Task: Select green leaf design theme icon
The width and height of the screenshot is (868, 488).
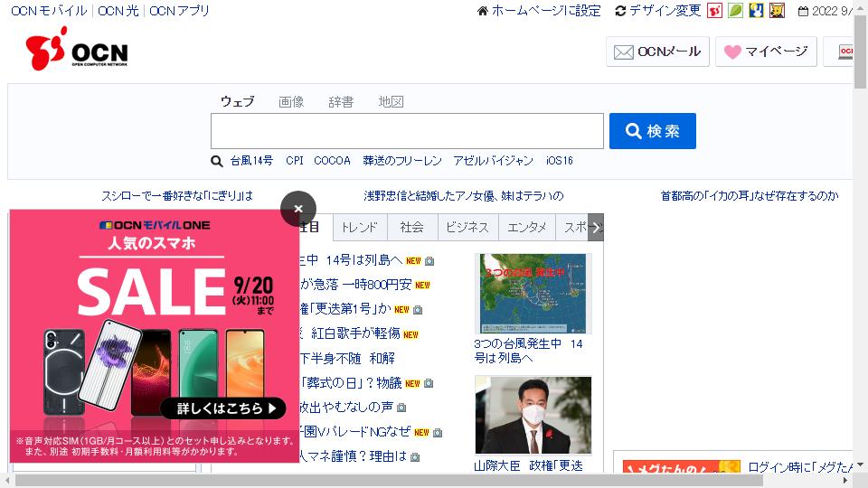Action: pos(735,11)
